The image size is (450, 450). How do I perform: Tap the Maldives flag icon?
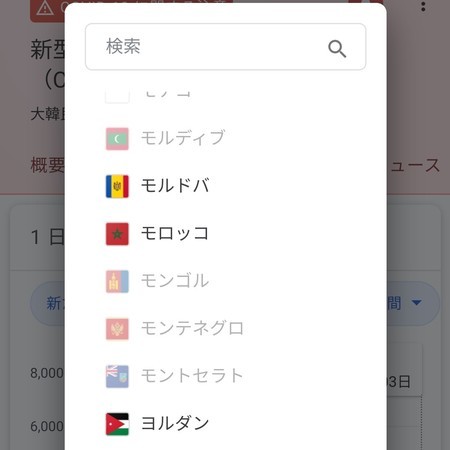[x=117, y=139]
